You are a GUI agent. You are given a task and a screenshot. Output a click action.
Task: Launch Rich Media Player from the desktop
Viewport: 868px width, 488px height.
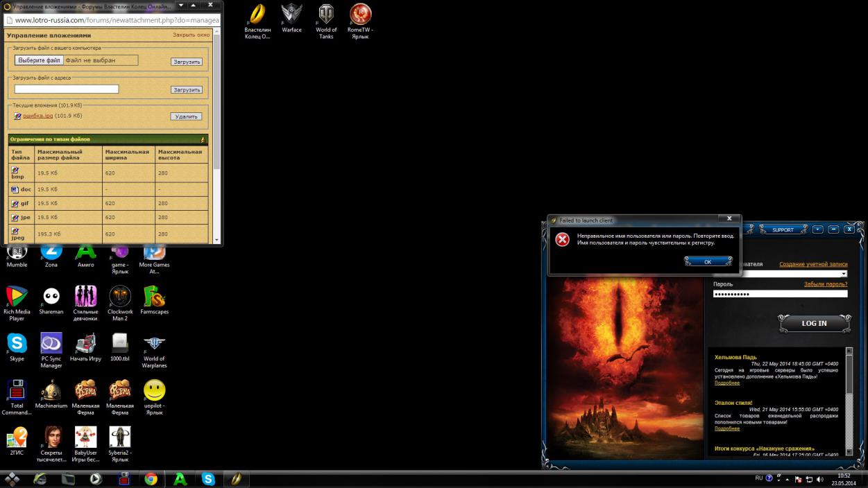click(17, 304)
